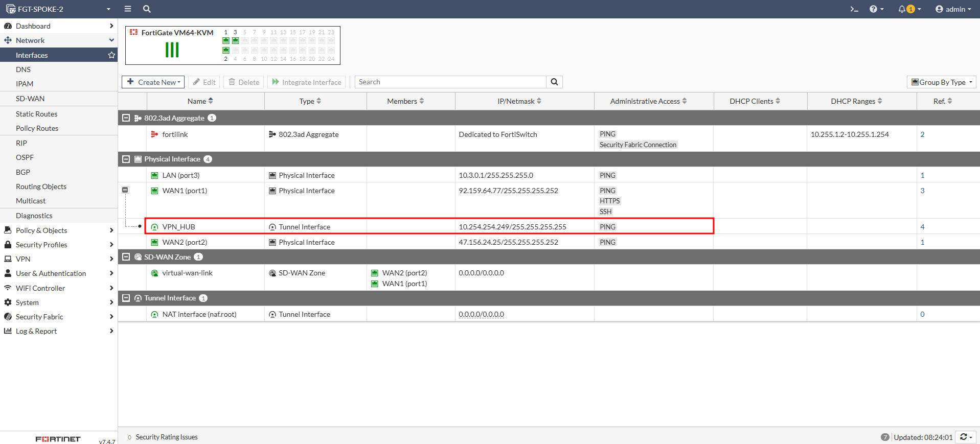Collapse the Network menu

(x=59, y=40)
